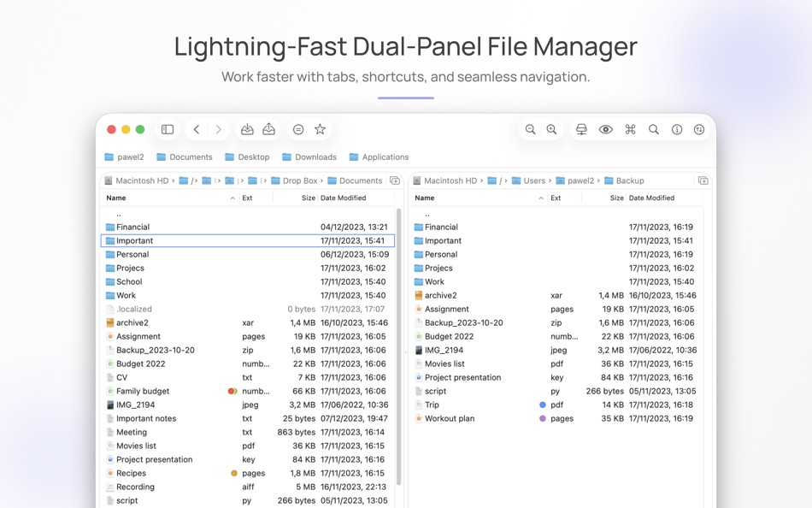Click the left panel vertical scrollbar
Viewport: 812px width, 508px height.
(x=399, y=346)
